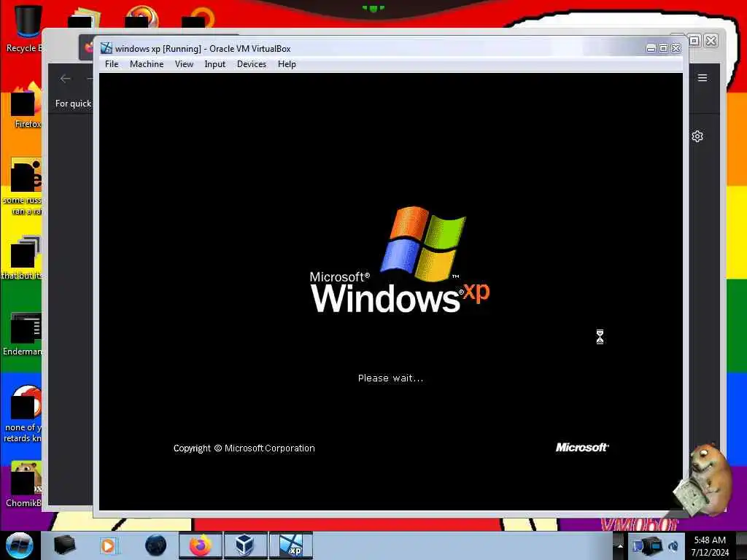Open the Windows Start orb

coord(19,545)
